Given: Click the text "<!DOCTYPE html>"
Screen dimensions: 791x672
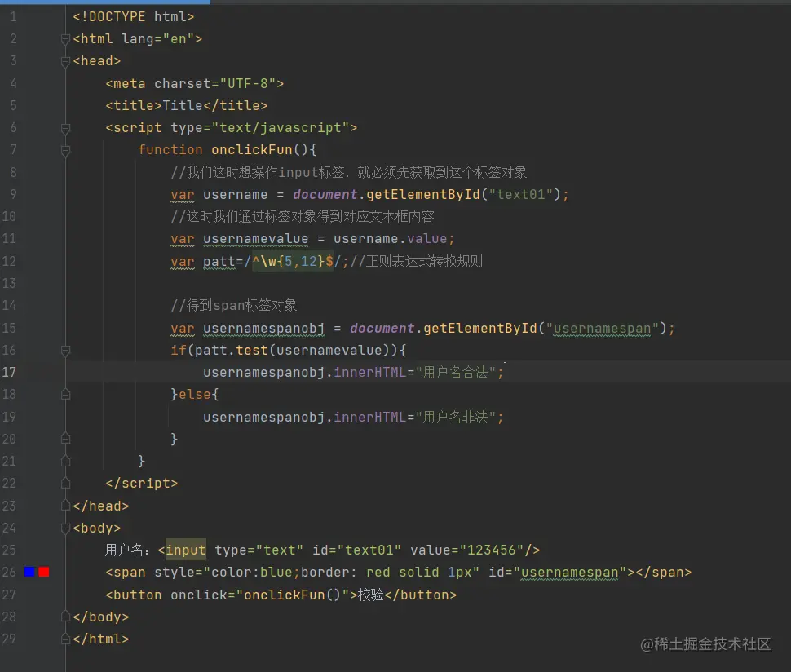Looking at the screenshot, I should click(133, 16).
